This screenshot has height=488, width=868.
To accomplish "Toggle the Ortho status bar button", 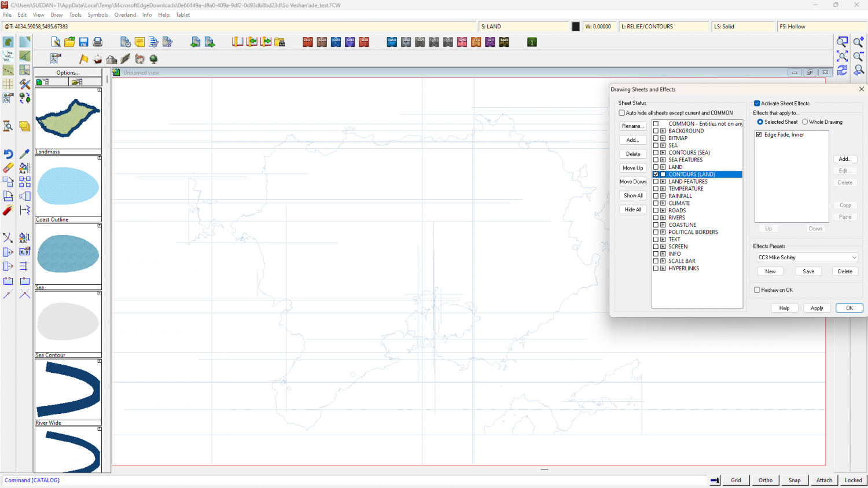I will (x=765, y=480).
